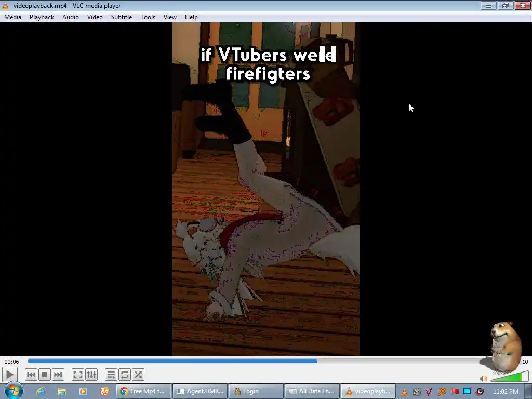Switch to the Agent.DMR taskbar window
The height and width of the screenshot is (399, 532).
[200, 391]
